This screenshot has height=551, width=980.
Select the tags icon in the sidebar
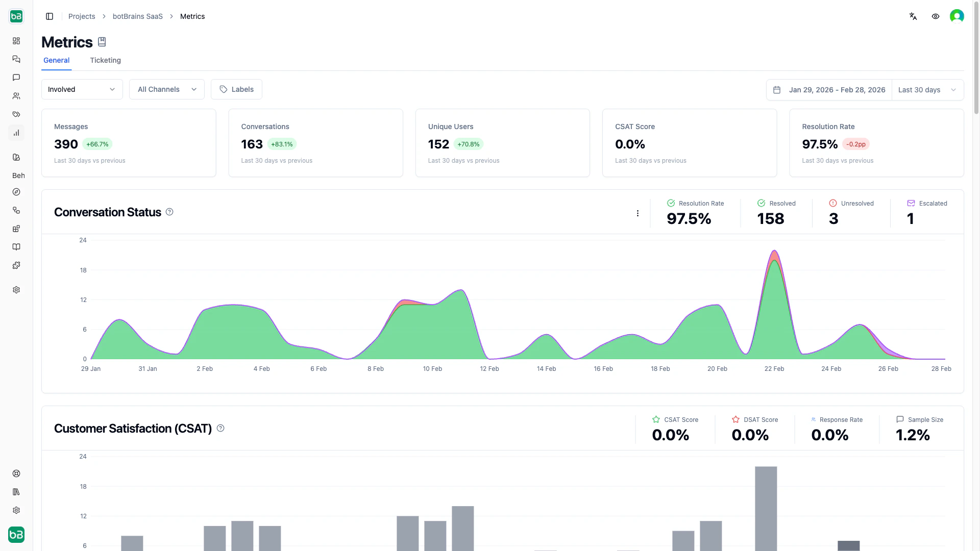16,114
